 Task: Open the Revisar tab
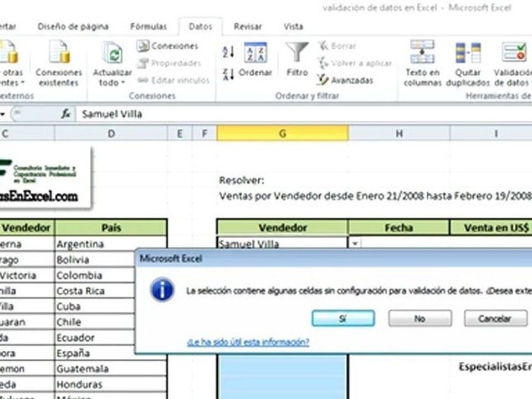248,27
